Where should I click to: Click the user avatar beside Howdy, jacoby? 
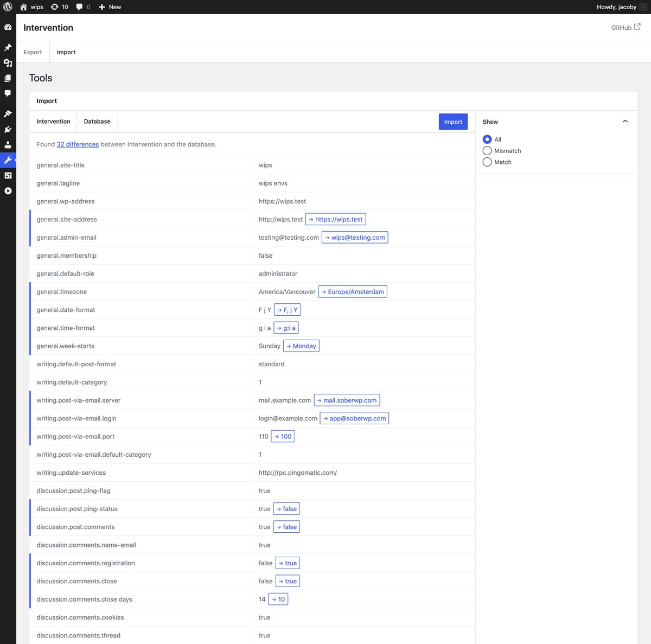643,7
